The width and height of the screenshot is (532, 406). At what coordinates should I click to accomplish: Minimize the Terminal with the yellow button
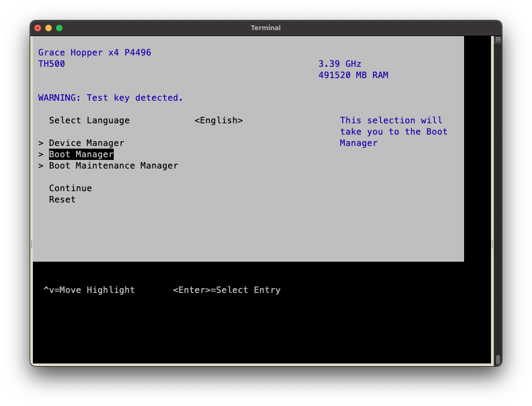coord(49,28)
